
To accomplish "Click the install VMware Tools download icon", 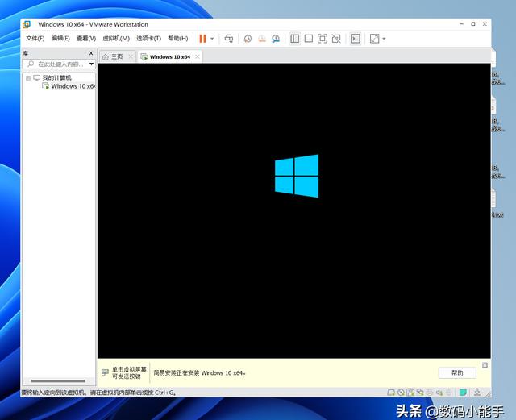I will coord(477,393).
